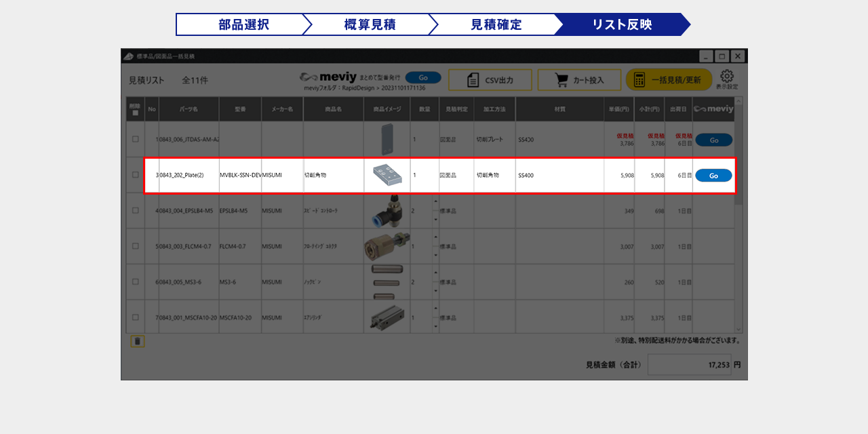Increase quantity for MSCFA10-20 row
Image resolution: width=868 pixels, height=434 pixels.
pyautogui.click(x=435, y=309)
